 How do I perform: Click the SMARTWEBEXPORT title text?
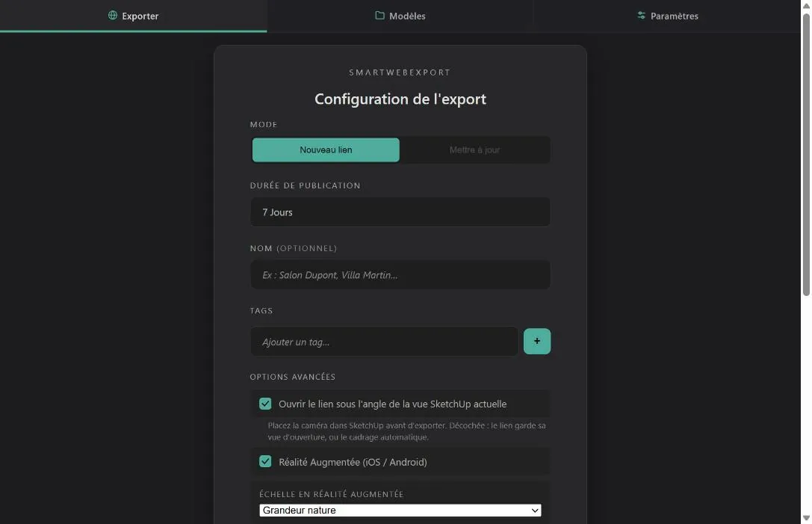click(x=400, y=73)
